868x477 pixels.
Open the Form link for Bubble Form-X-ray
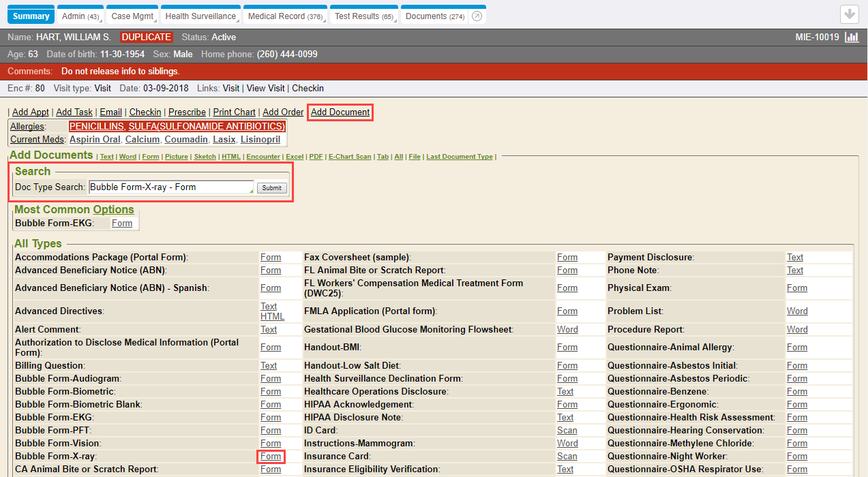(x=271, y=457)
